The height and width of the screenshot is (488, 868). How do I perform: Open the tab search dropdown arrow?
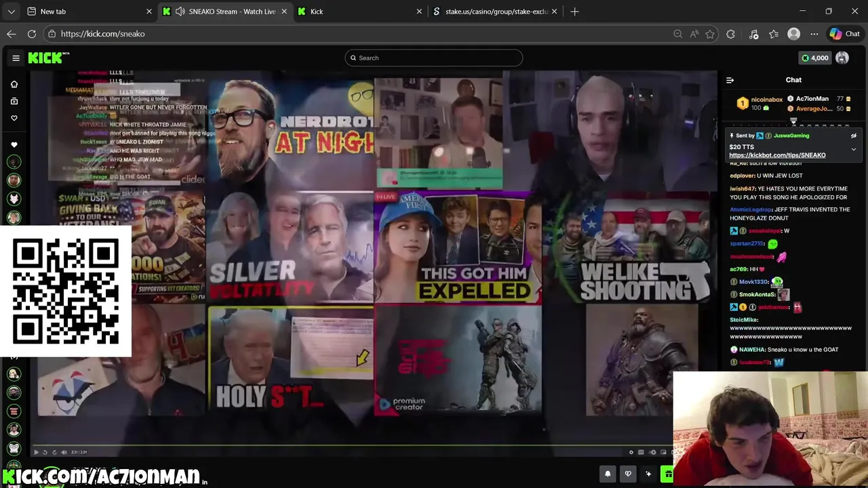(10, 12)
